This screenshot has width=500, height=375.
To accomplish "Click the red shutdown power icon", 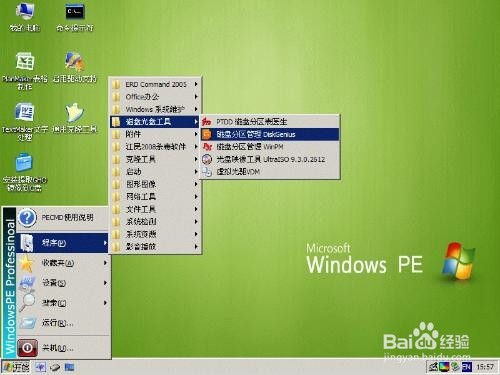I will (x=27, y=348).
